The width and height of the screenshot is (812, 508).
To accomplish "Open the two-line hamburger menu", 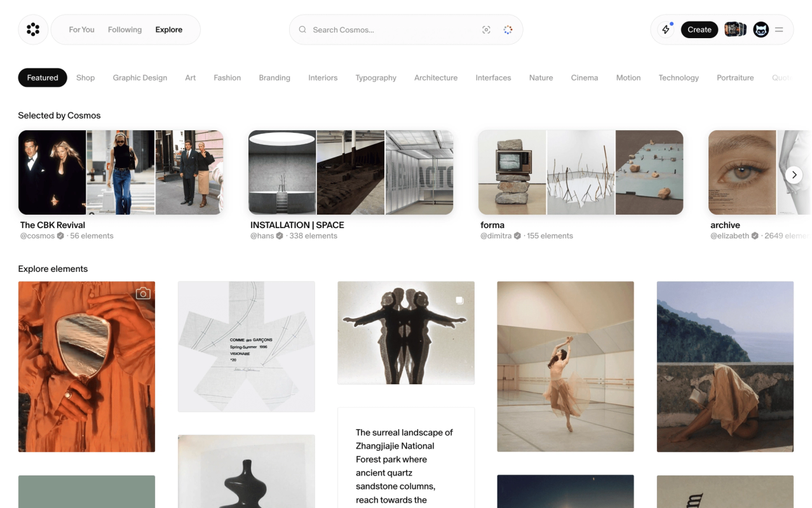I will pos(779,29).
